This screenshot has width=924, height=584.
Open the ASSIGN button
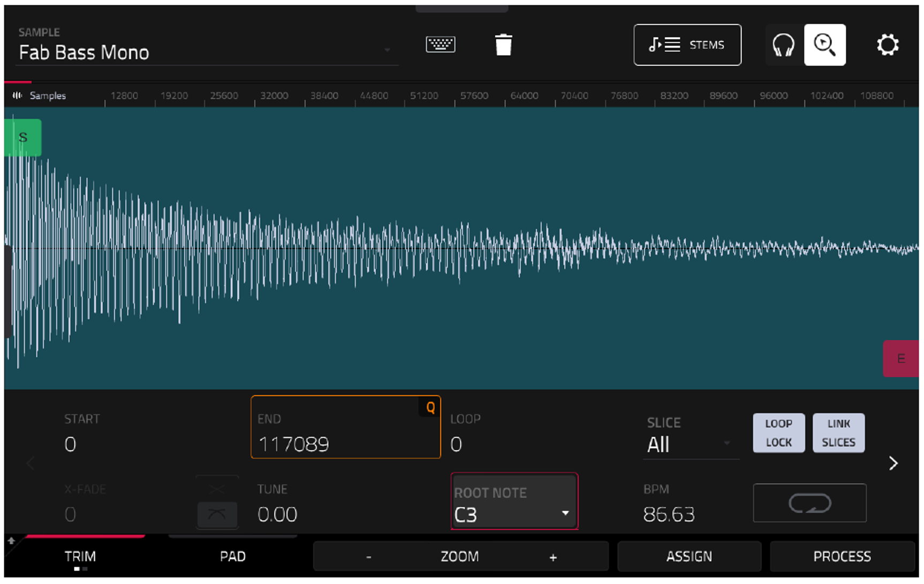689,556
